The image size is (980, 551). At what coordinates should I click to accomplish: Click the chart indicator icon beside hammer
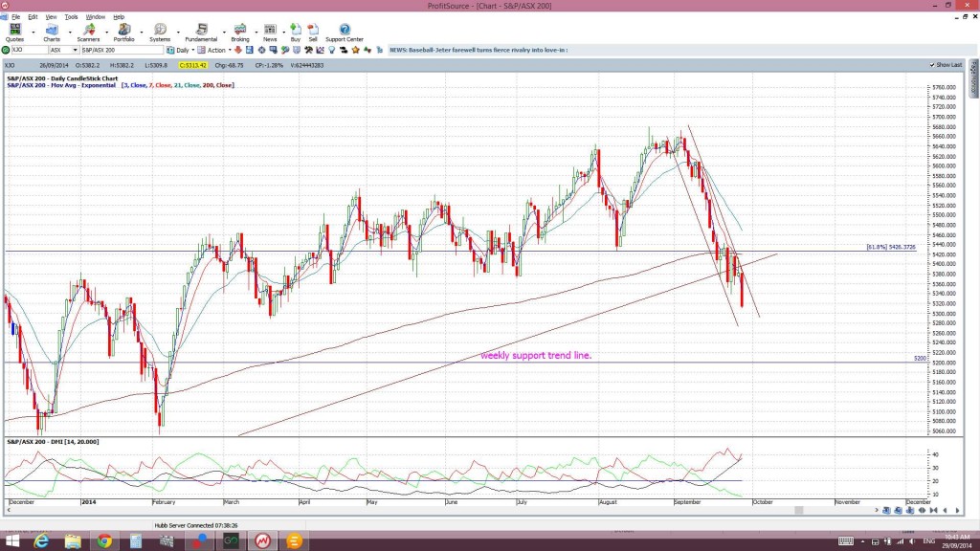point(320,50)
